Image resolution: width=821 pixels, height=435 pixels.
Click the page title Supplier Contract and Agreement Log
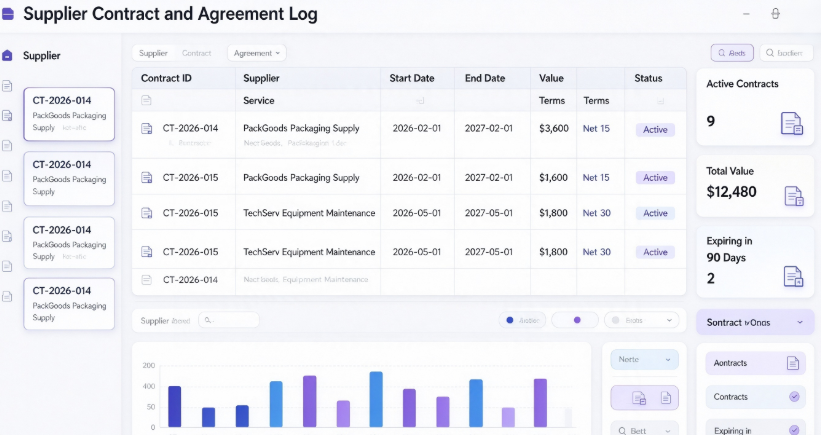point(170,14)
